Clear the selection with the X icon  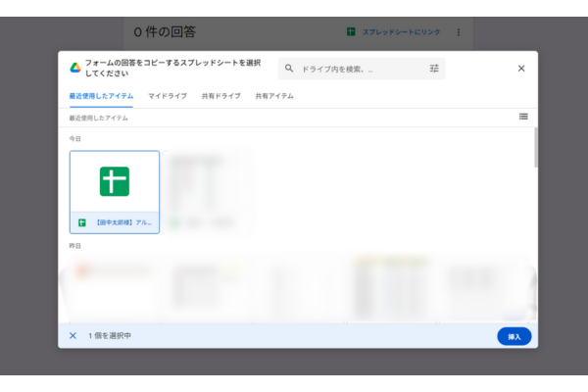pos(73,335)
